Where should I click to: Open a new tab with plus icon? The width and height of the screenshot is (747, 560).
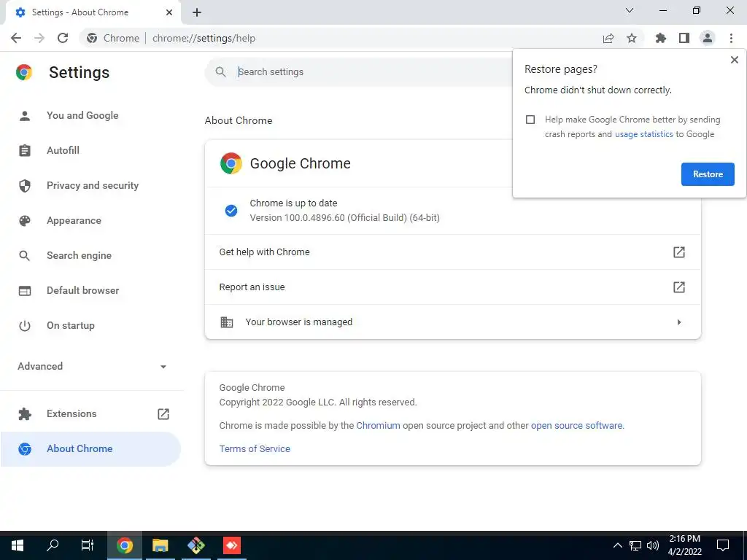(x=197, y=12)
